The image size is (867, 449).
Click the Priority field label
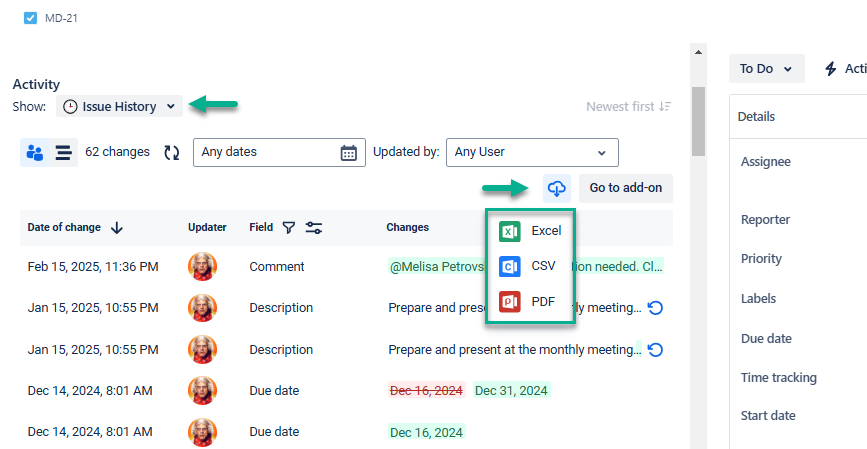click(x=761, y=259)
